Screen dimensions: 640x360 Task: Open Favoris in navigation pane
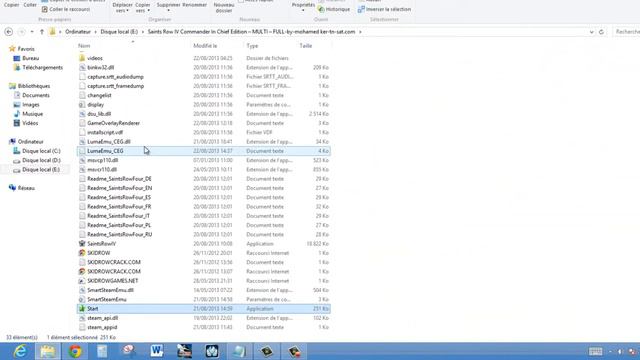(26, 49)
